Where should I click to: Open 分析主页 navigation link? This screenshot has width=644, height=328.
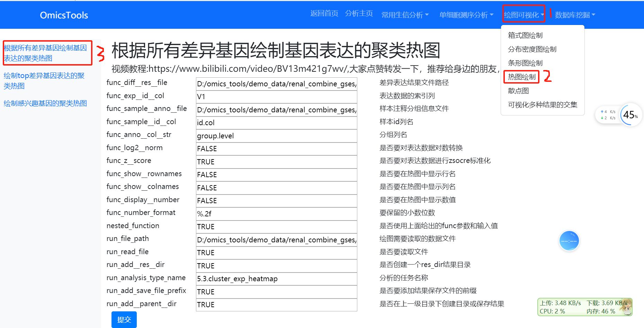pos(359,14)
